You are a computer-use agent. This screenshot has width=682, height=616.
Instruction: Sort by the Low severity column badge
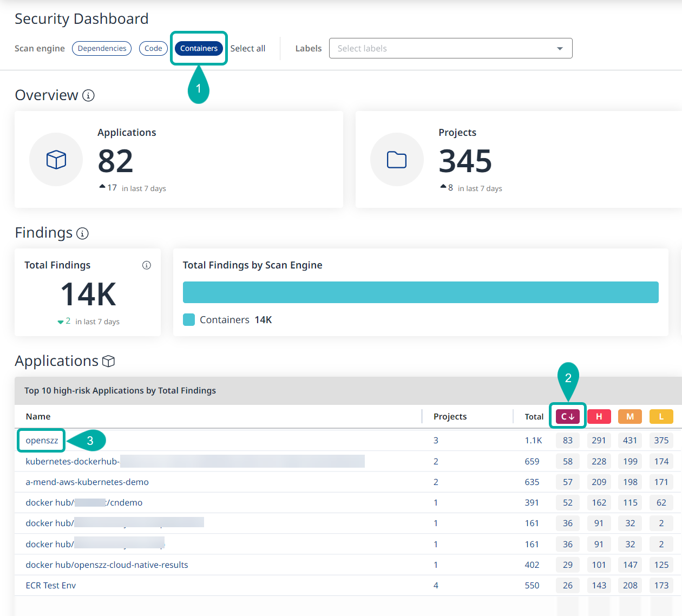pos(661,416)
